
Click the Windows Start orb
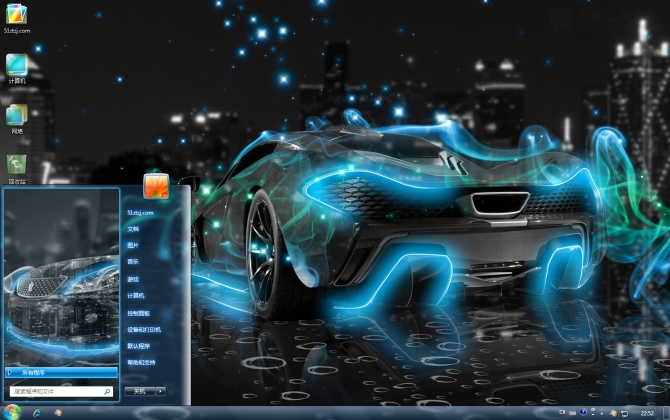pyautogui.click(x=12, y=413)
